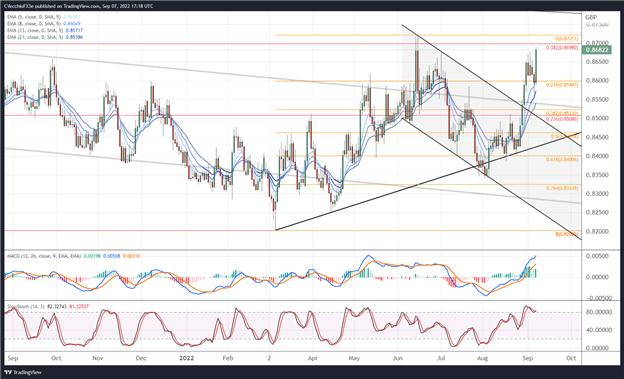Click the 0.764 Fibonacci level label

(562, 188)
